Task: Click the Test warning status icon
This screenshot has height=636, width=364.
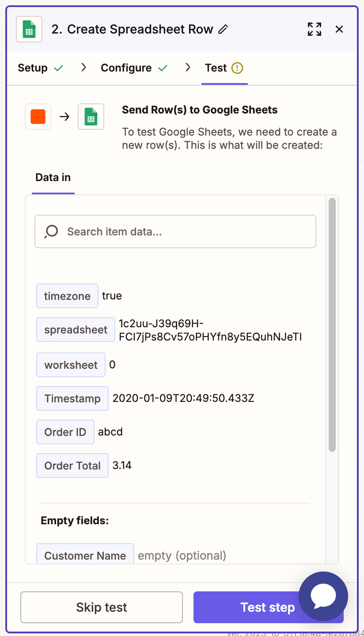Action: pyautogui.click(x=237, y=68)
